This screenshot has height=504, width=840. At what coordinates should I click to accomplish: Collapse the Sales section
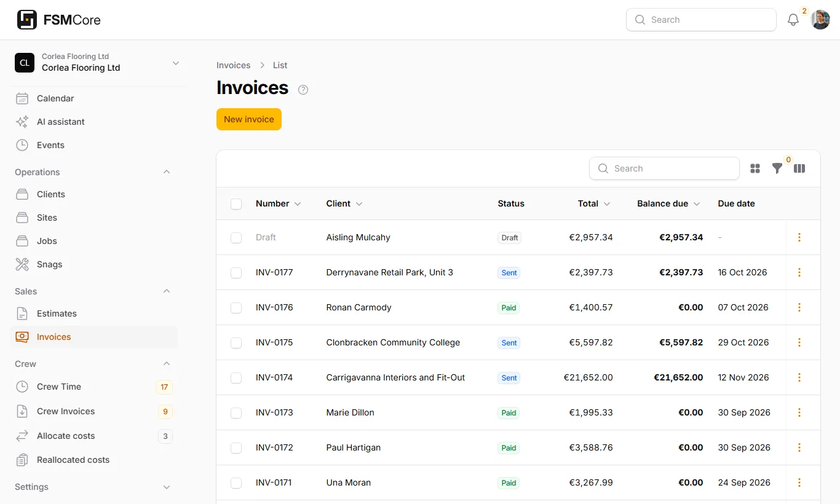(x=167, y=291)
